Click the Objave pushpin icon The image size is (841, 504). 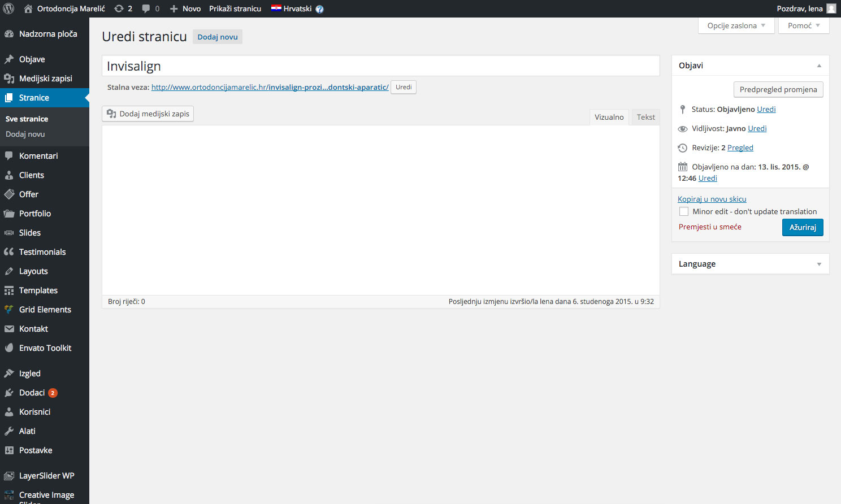[9, 59]
